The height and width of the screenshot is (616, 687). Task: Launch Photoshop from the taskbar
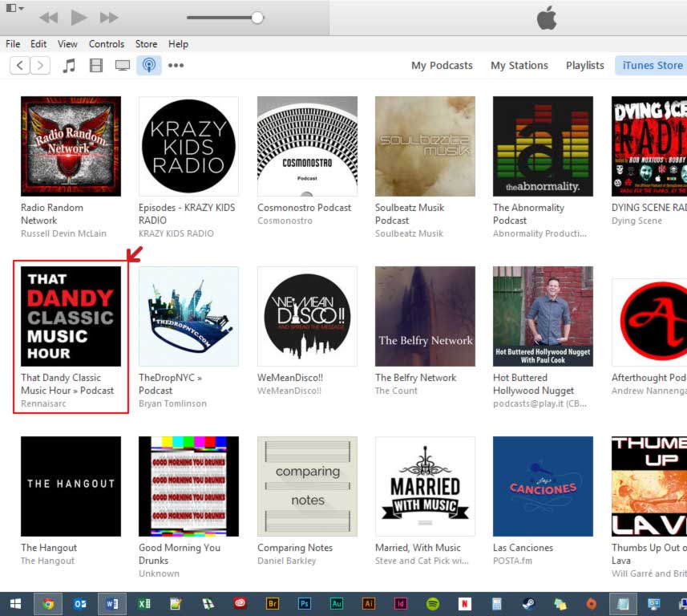[x=304, y=604]
